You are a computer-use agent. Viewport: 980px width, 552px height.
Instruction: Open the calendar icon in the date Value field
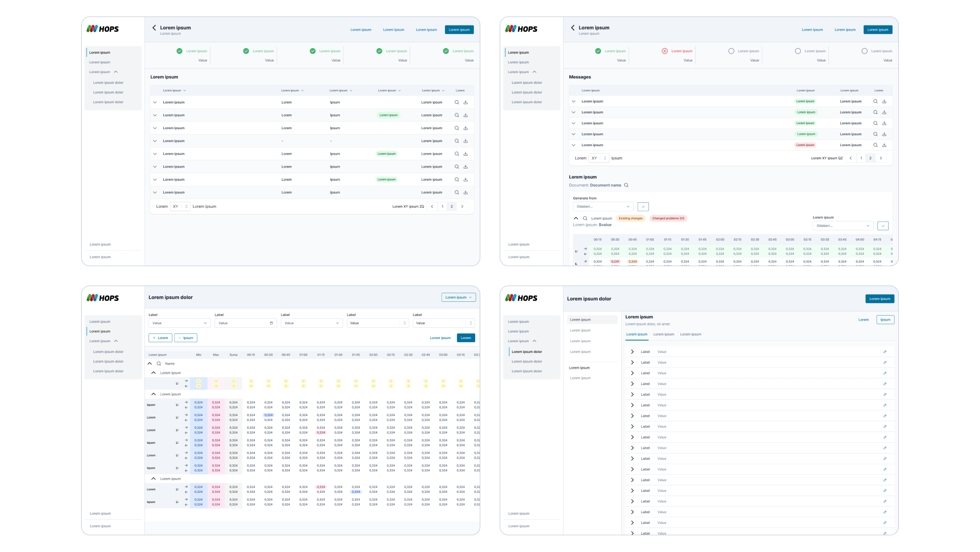tap(271, 323)
